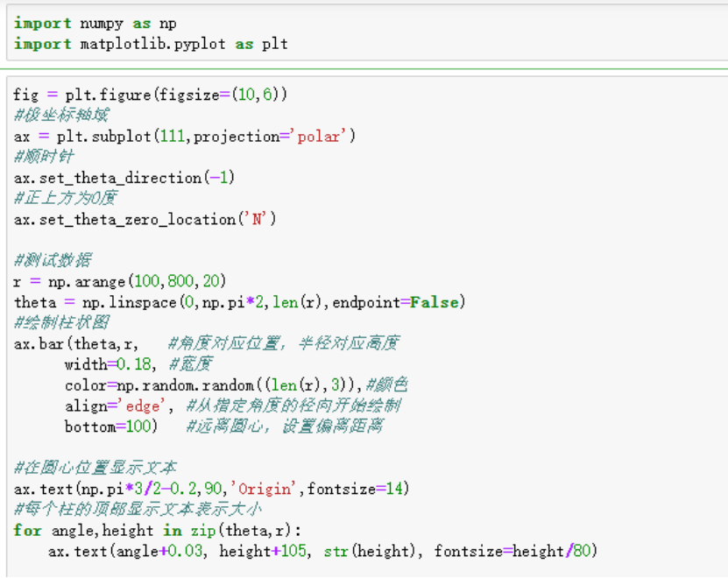
Task: Click the ax.text 'Origin' fontsize=14 line
Action: pyautogui.click(x=212, y=489)
